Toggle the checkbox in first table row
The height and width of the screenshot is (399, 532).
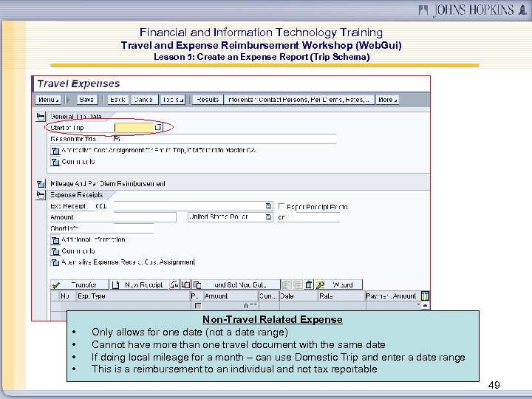pyautogui.click(x=198, y=306)
